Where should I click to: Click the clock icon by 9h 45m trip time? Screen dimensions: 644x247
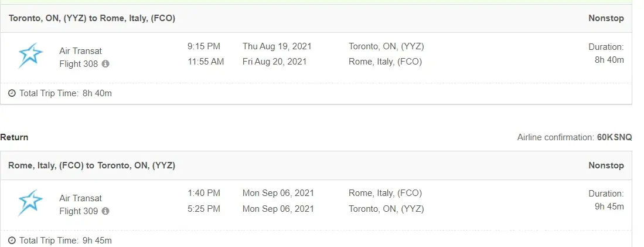(x=12, y=241)
